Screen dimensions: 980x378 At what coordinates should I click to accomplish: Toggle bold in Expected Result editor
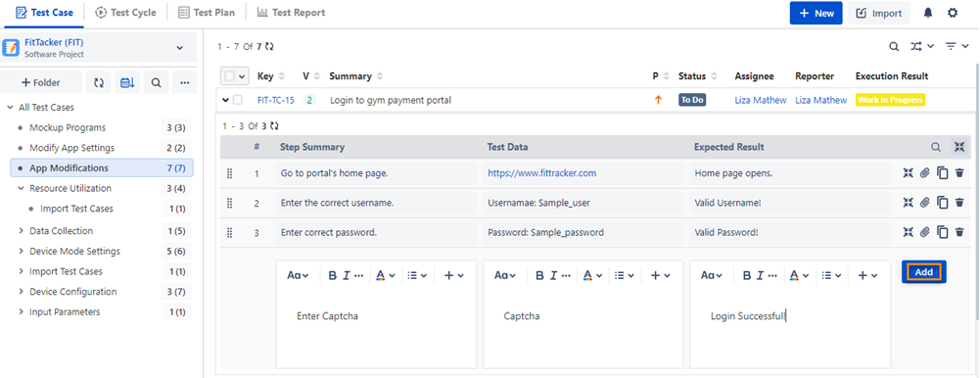coord(746,275)
